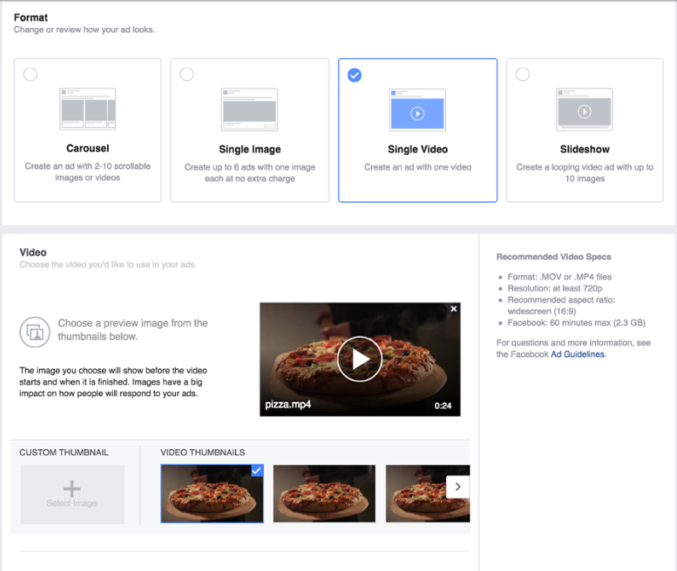Click the preview image chooser icon
Screen dimensions: 677x571
click(35, 332)
